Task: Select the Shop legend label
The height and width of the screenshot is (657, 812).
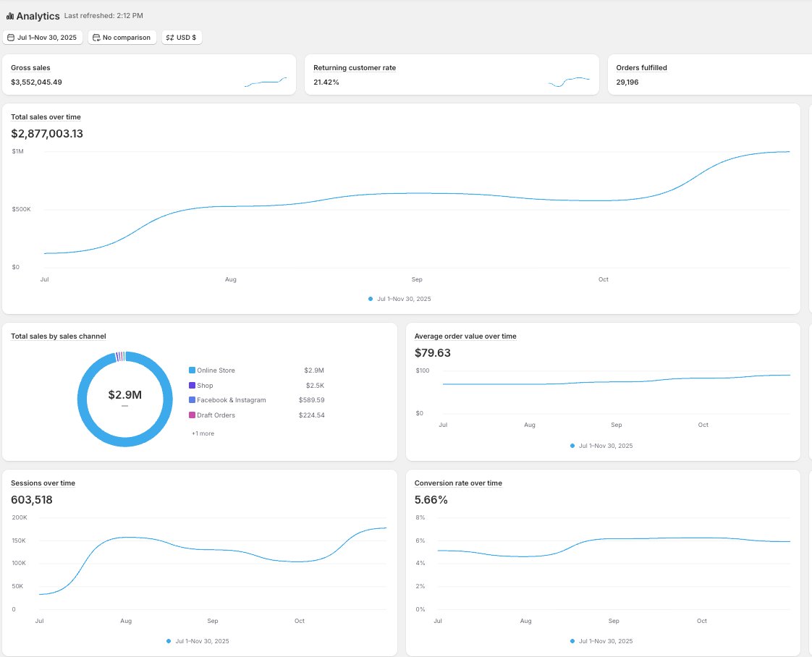Action: 205,385
